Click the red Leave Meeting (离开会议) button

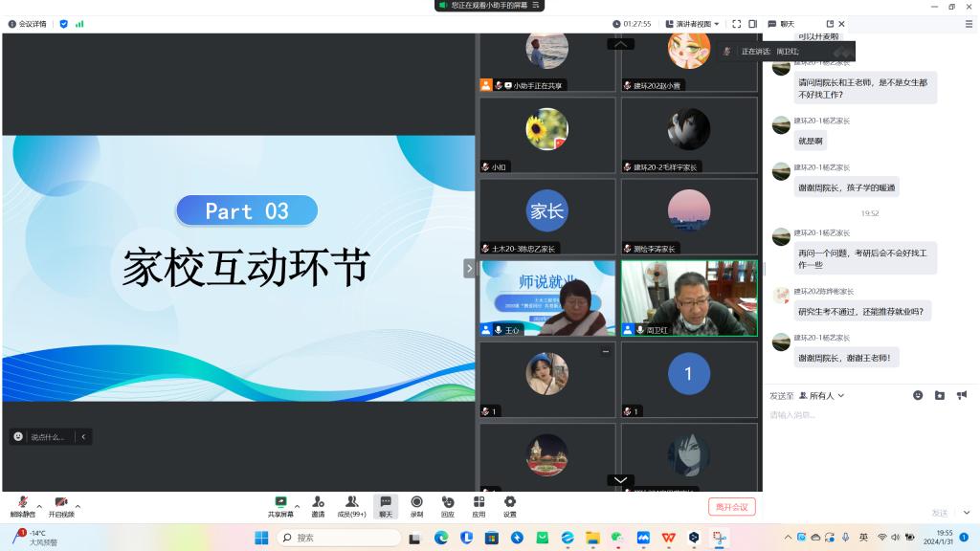(x=732, y=506)
